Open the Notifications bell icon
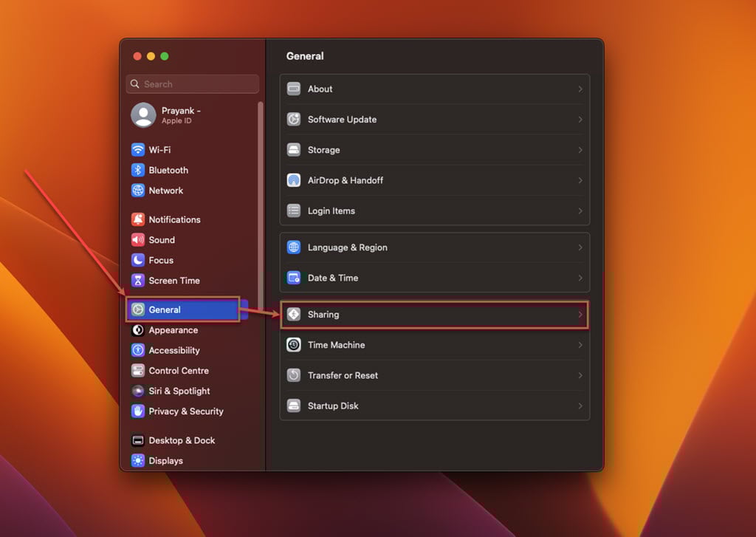Screen dimensions: 756x537 point(138,219)
